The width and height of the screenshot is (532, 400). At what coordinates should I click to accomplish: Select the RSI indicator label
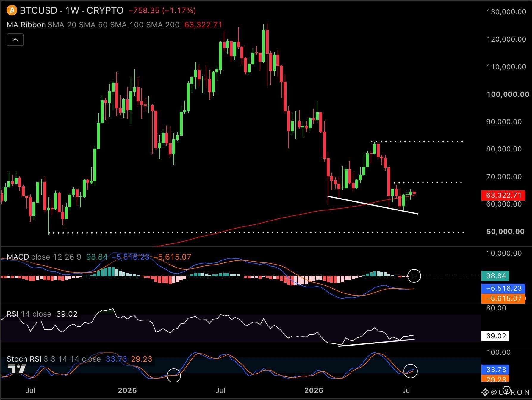[12, 314]
